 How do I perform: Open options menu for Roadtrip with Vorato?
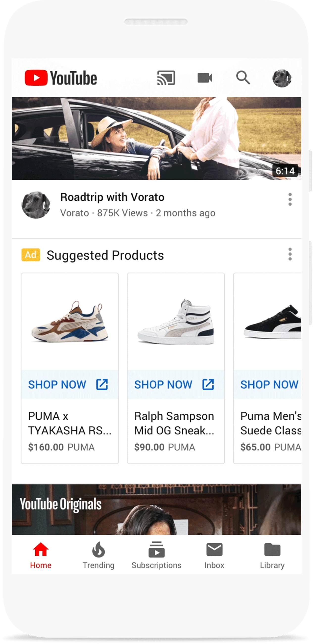pyautogui.click(x=290, y=199)
